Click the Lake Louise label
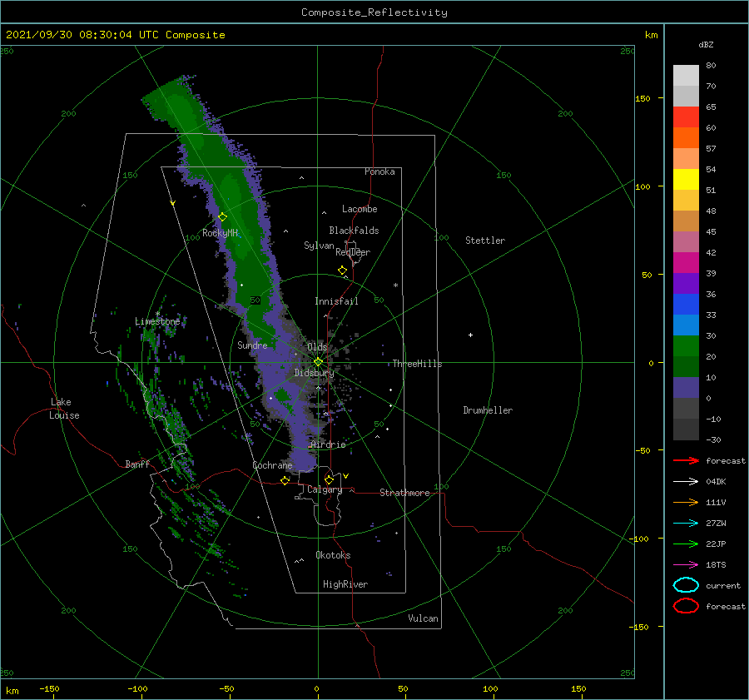 64,409
